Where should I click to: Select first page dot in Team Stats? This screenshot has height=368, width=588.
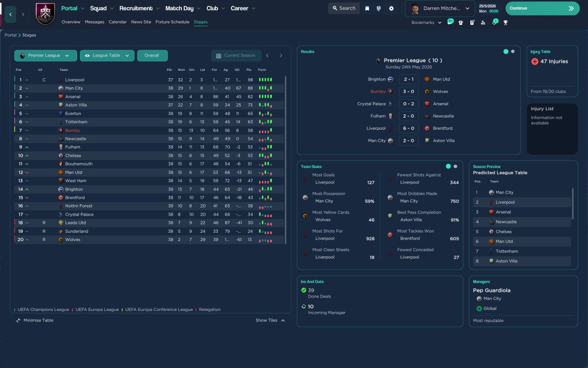[x=448, y=167]
